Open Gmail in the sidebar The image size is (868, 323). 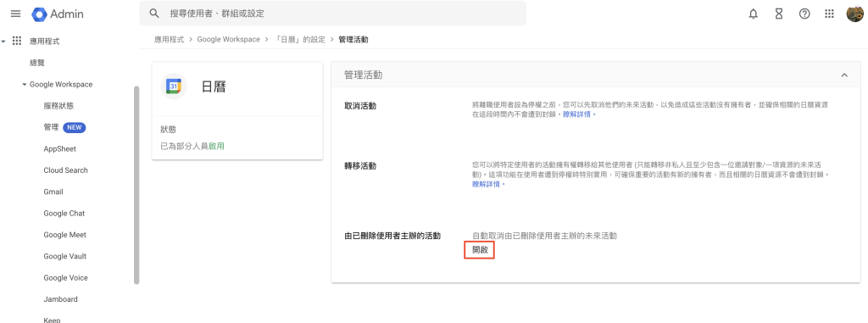[53, 192]
